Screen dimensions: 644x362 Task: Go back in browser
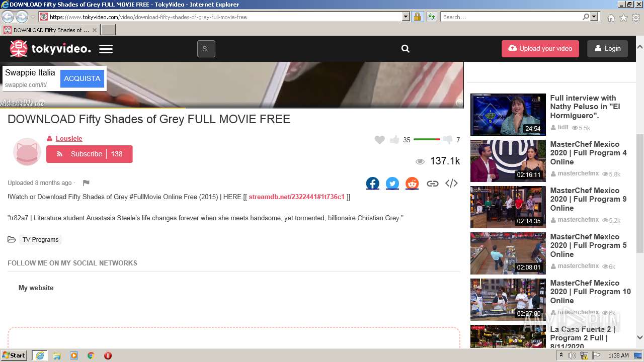[x=8, y=17]
